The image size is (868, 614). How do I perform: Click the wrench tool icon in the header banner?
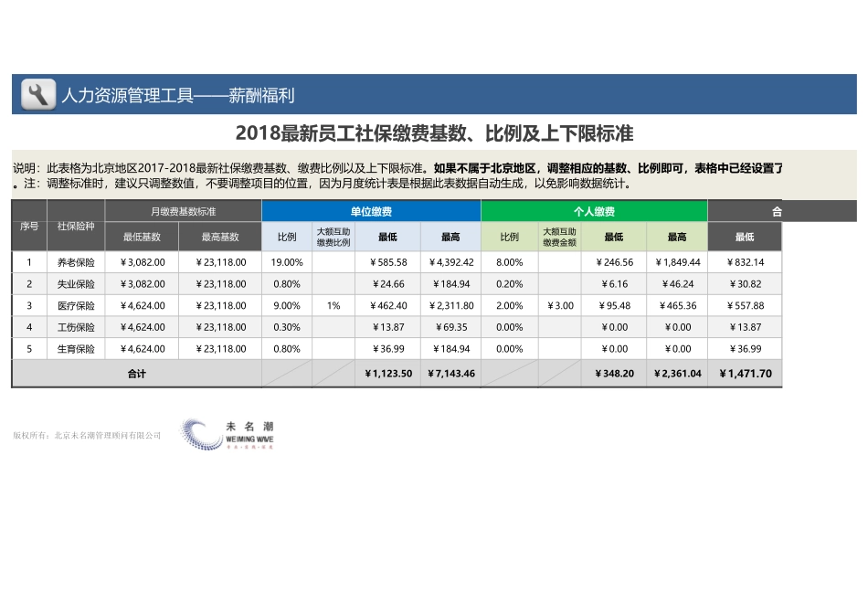[35, 92]
